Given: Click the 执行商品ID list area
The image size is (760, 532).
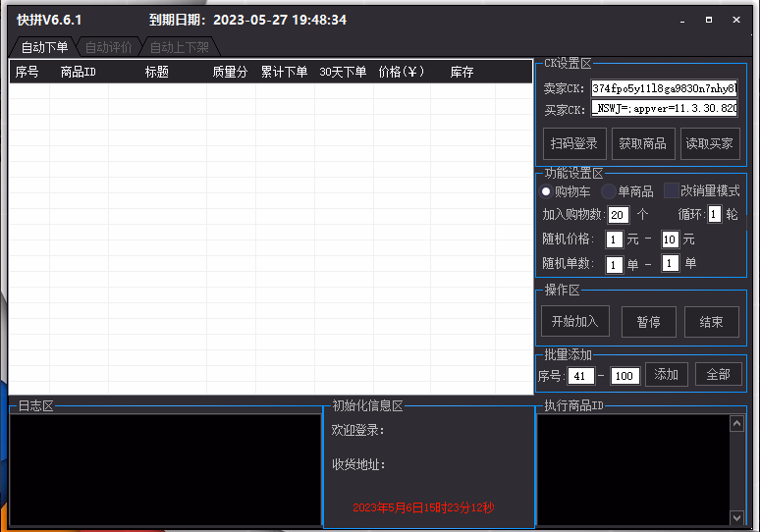Looking at the screenshot, I should (633, 469).
